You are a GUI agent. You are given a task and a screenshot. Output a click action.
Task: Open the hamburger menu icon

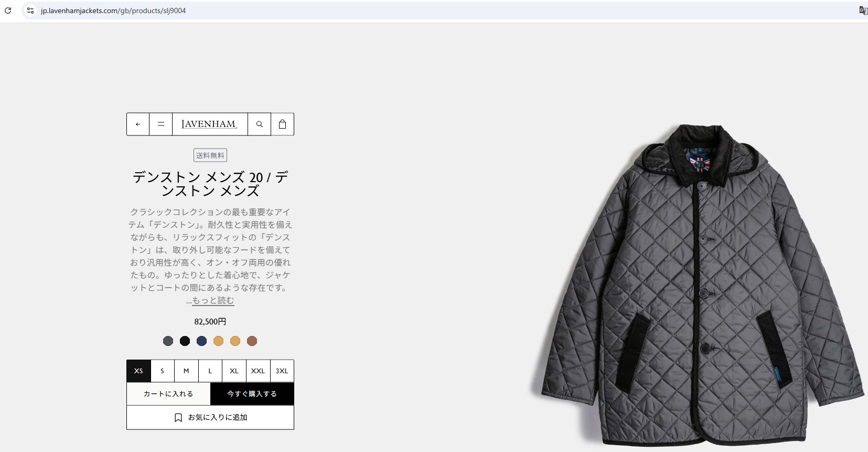click(x=161, y=124)
